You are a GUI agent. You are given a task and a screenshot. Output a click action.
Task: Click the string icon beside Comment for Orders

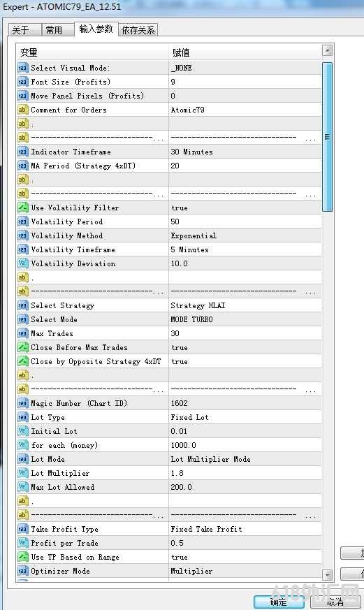pyautogui.click(x=23, y=110)
